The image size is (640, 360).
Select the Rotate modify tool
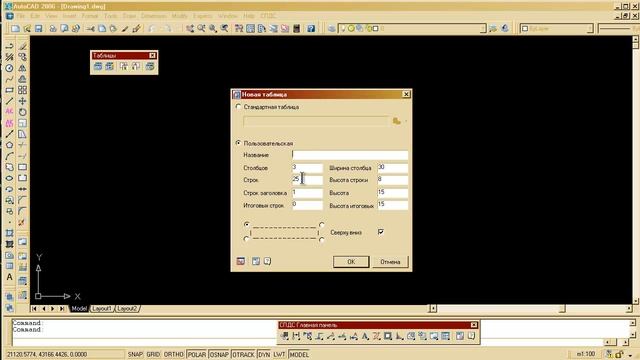22,112
